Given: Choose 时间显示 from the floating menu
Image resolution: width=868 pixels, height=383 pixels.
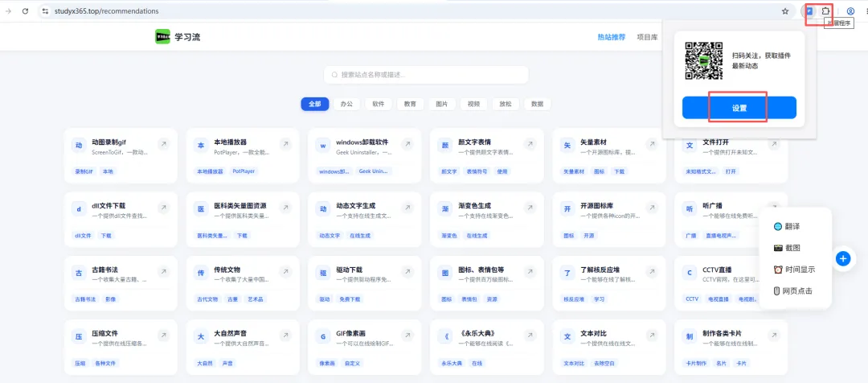Looking at the screenshot, I should coord(795,270).
